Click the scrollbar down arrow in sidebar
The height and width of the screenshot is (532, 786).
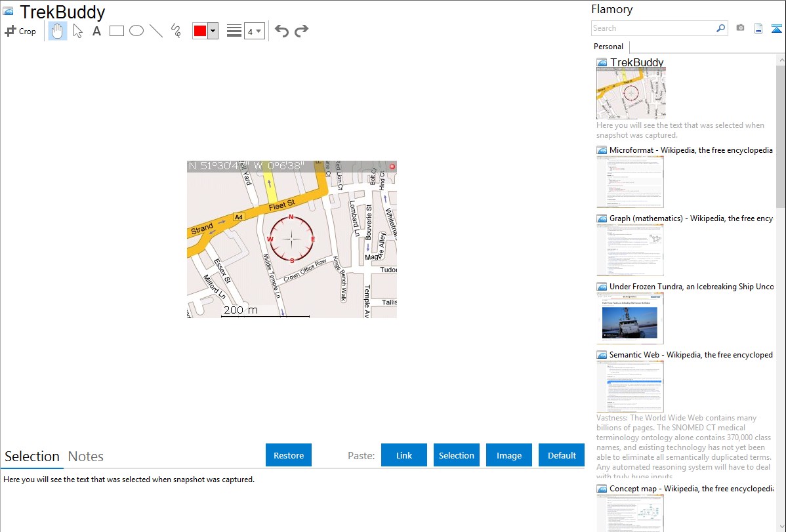click(x=781, y=527)
